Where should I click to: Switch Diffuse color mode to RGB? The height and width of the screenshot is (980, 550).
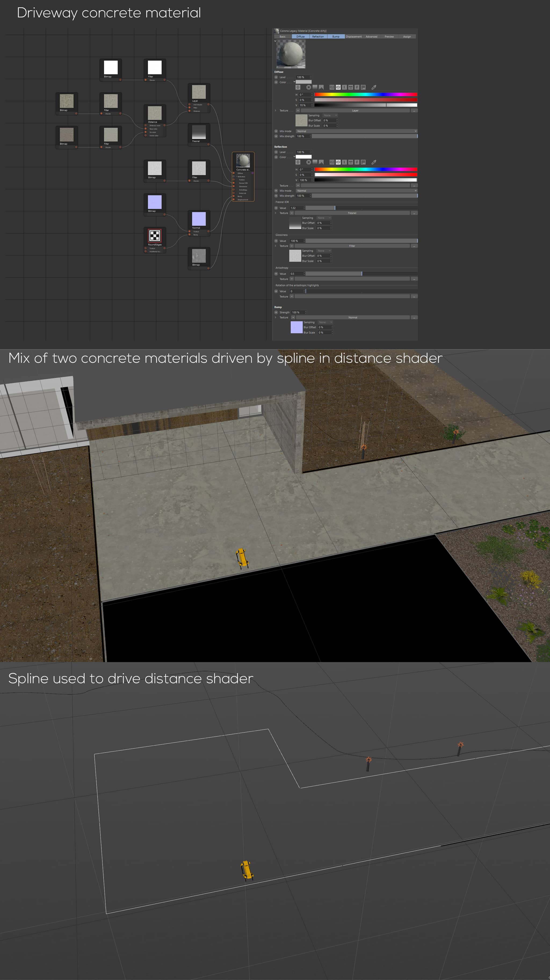[332, 87]
